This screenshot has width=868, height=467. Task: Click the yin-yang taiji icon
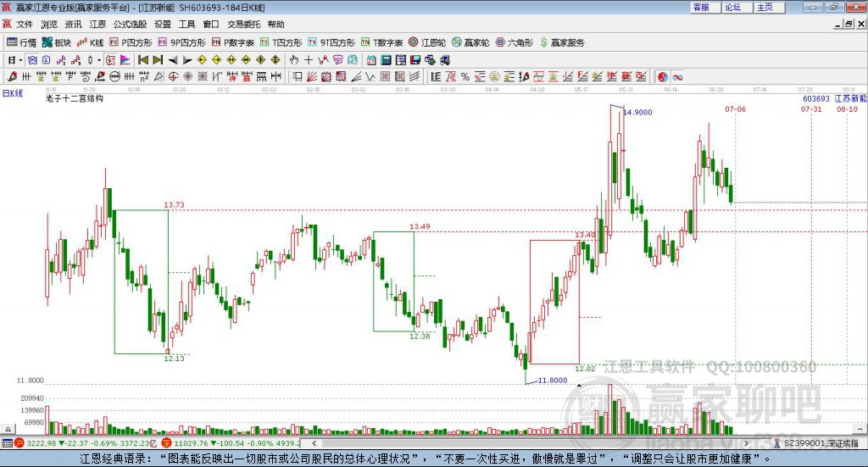(663, 76)
